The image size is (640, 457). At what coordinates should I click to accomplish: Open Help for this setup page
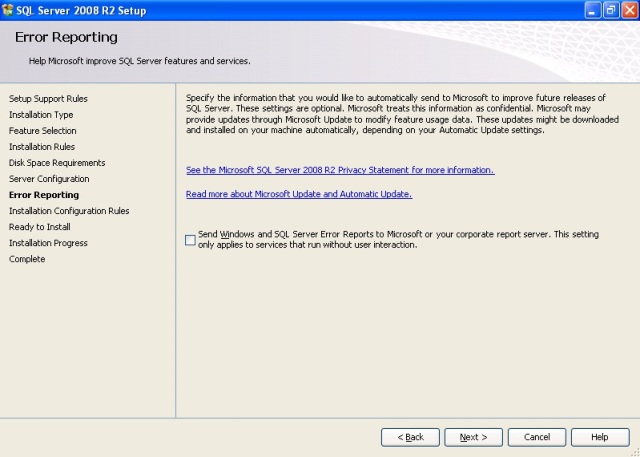[600, 437]
